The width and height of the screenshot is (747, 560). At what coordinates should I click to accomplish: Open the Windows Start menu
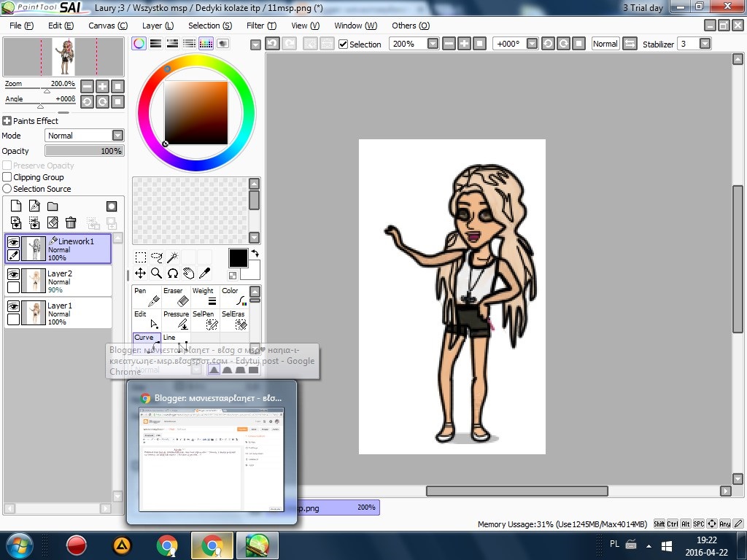pyautogui.click(x=20, y=545)
